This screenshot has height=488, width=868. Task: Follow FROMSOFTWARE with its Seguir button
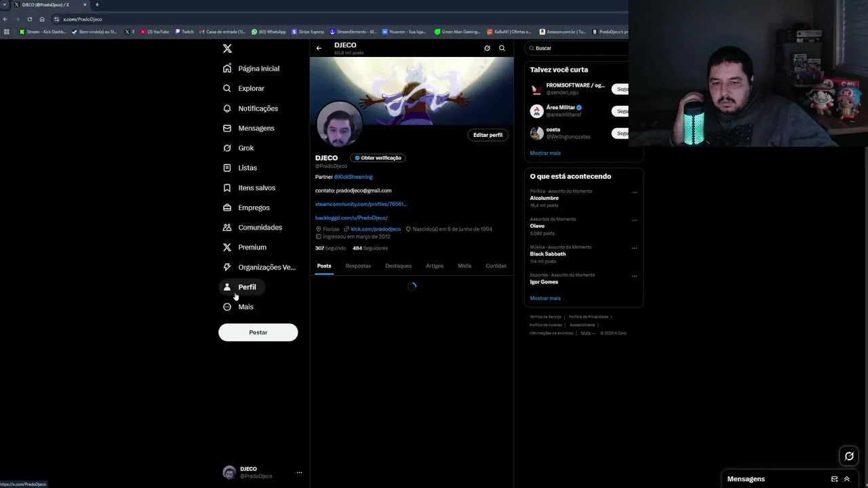(x=620, y=89)
